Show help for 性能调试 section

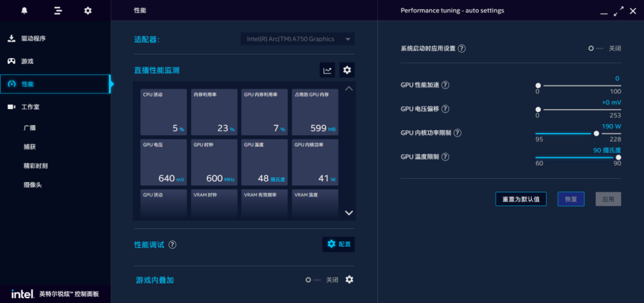[x=173, y=245]
